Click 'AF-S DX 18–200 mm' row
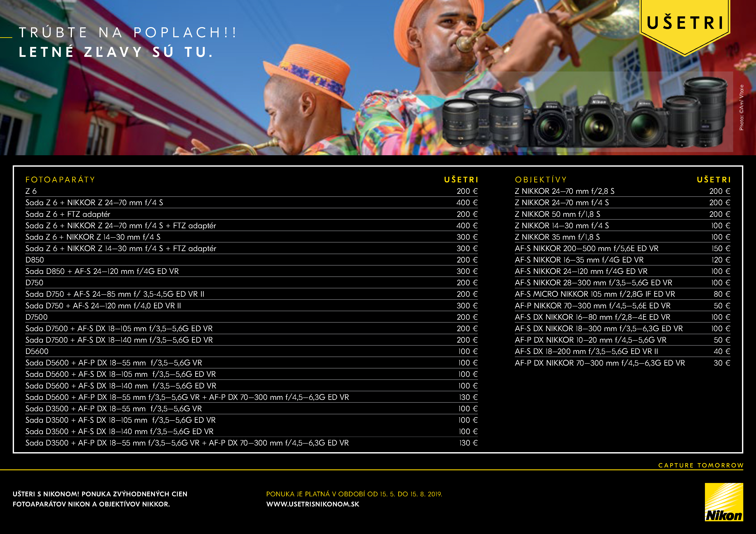Screen dimensions: 756x534 click(623, 351)
